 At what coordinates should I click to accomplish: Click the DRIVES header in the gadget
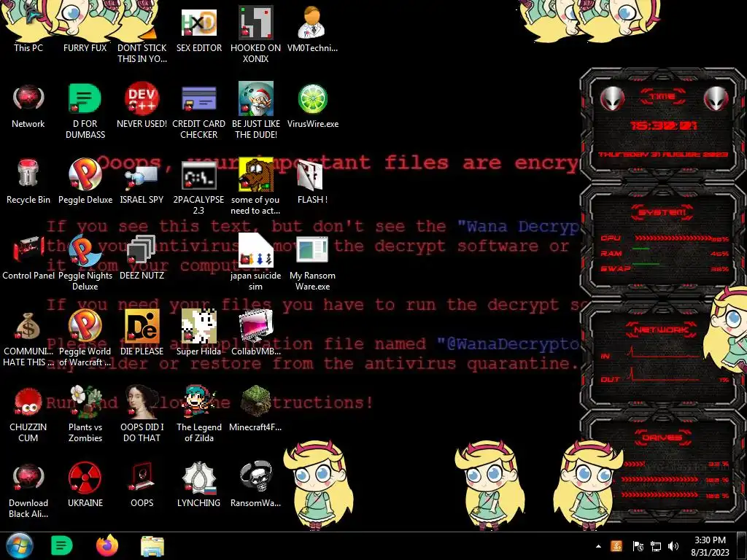pos(661,437)
